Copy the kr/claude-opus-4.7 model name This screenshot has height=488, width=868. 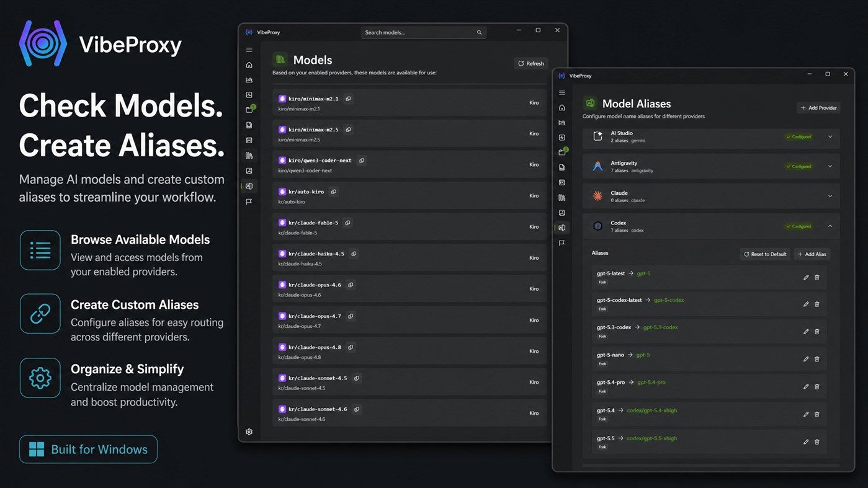[351, 316]
